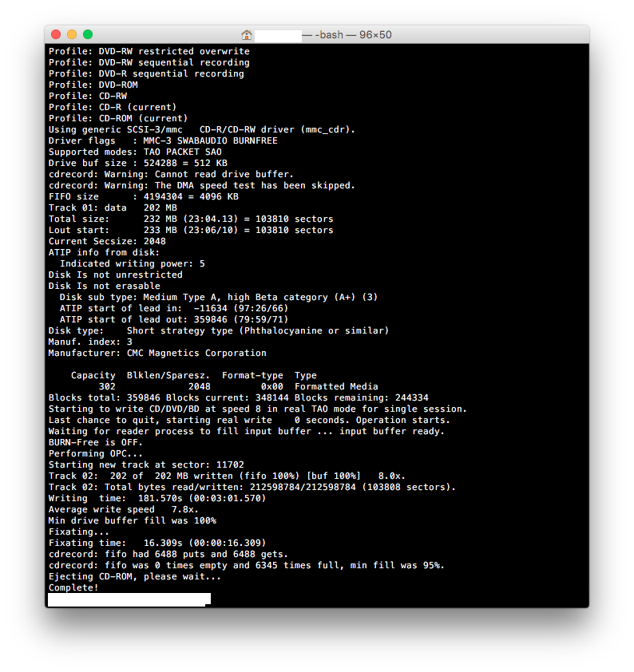634x672 pixels.
Task: Click the "Ejecting CD-ROM, please wait..." line
Action: coord(135,576)
